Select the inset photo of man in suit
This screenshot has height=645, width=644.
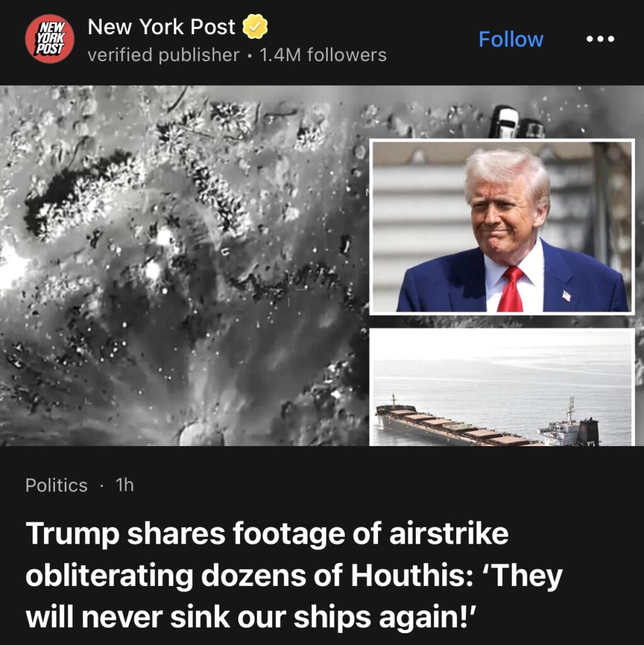click(x=502, y=227)
